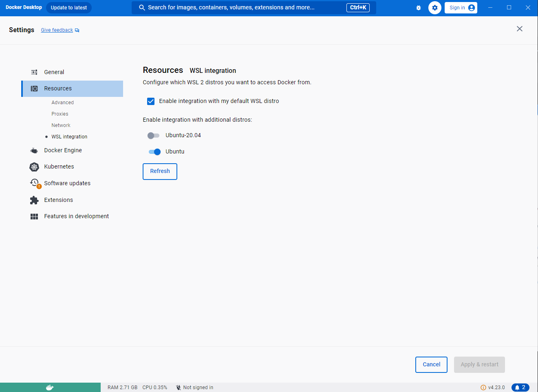Minimize the Docker Desktop window
The image size is (538, 392).
pyautogui.click(x=490, y=8)
